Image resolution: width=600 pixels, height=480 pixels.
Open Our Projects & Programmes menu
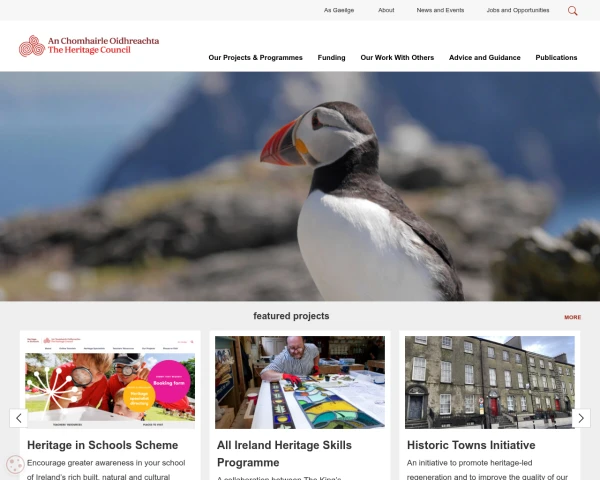[x=255, y=57]
